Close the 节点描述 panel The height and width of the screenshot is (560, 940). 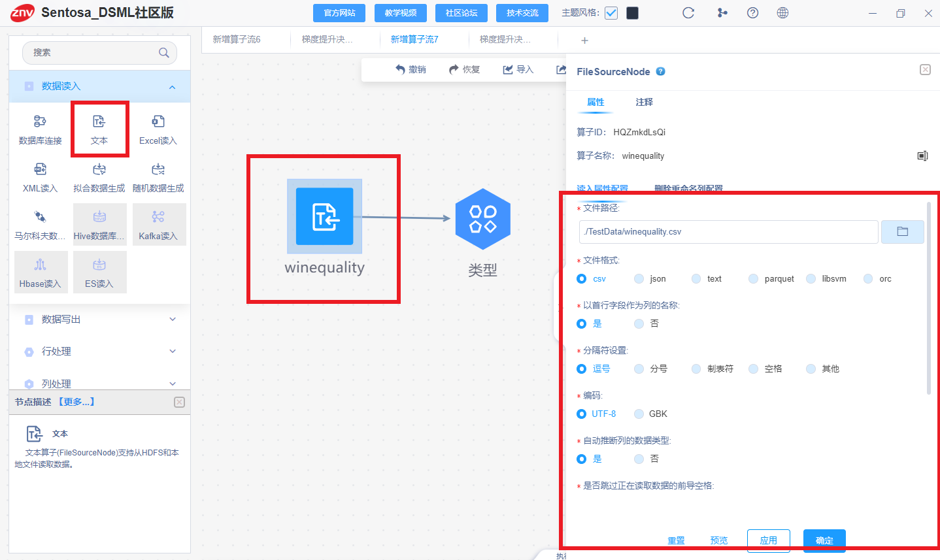[179, 402]
